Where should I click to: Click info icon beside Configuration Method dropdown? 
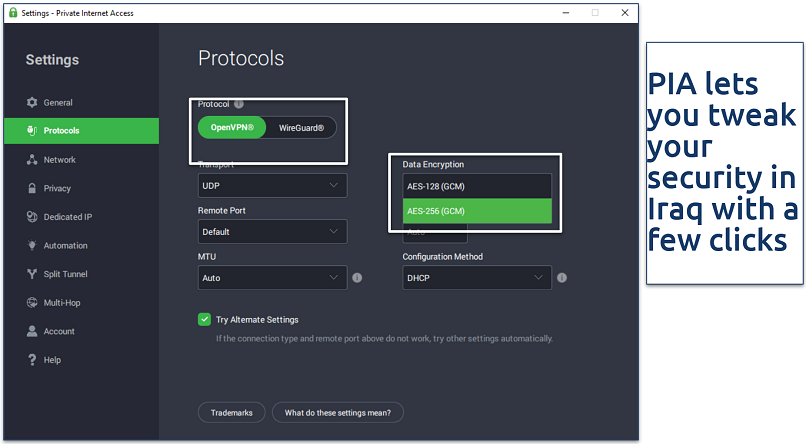[x=562, y=278]
